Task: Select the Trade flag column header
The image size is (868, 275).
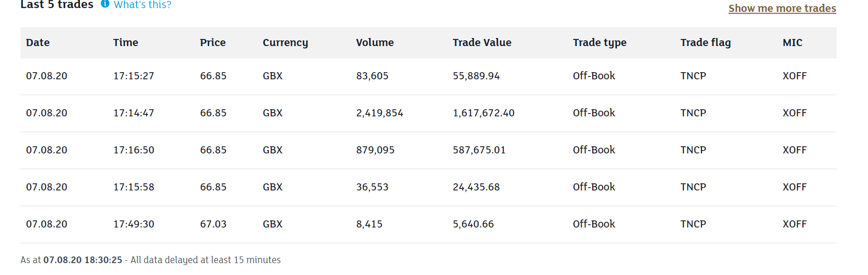Action: (705, 43)
